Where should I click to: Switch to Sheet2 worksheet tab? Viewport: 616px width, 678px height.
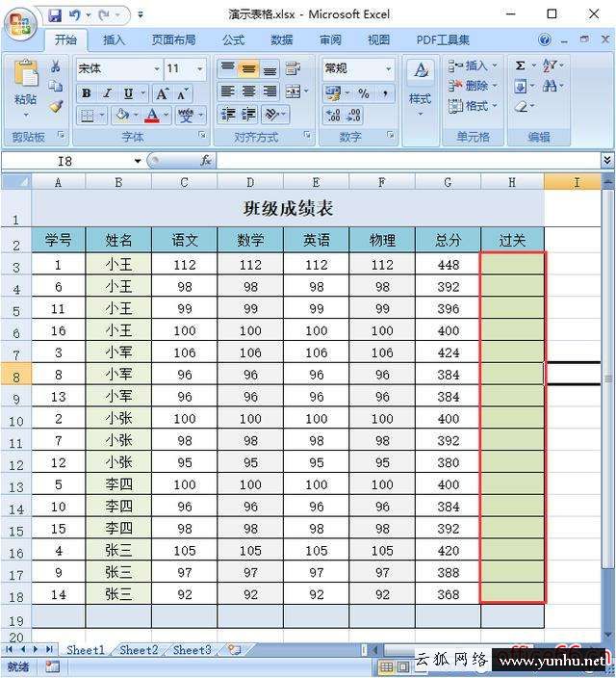coord(139,650)
